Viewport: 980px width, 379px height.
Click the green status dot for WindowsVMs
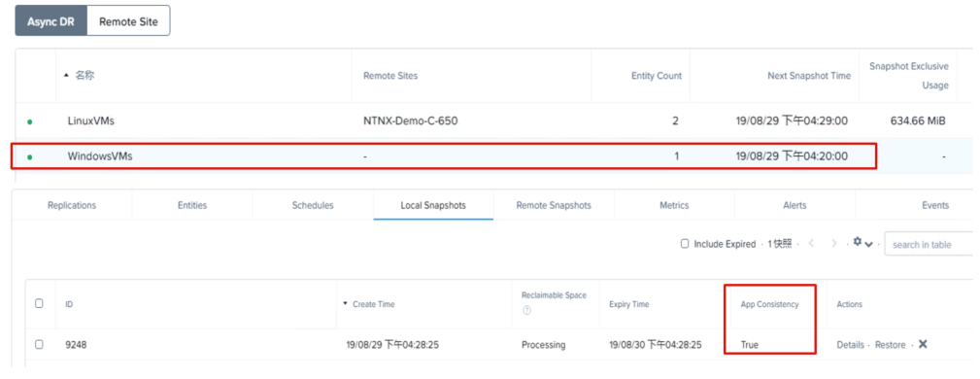[29, 157]
